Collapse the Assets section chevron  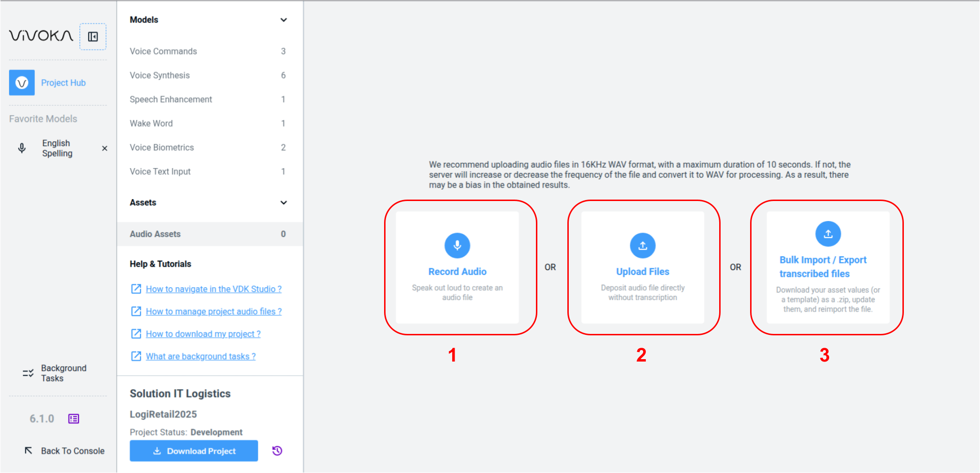point(284,202)
